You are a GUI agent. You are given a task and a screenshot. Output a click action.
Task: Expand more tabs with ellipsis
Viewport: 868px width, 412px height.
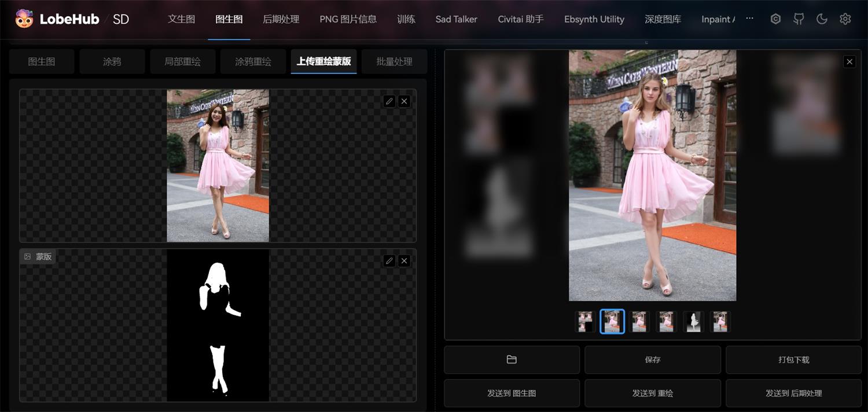click(750, 19)
